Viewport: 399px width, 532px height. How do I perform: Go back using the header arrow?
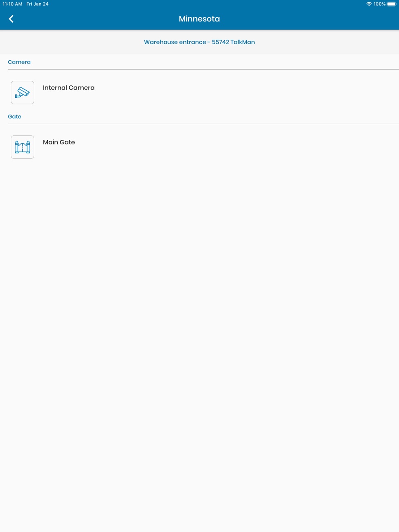(x=11, y=19)
